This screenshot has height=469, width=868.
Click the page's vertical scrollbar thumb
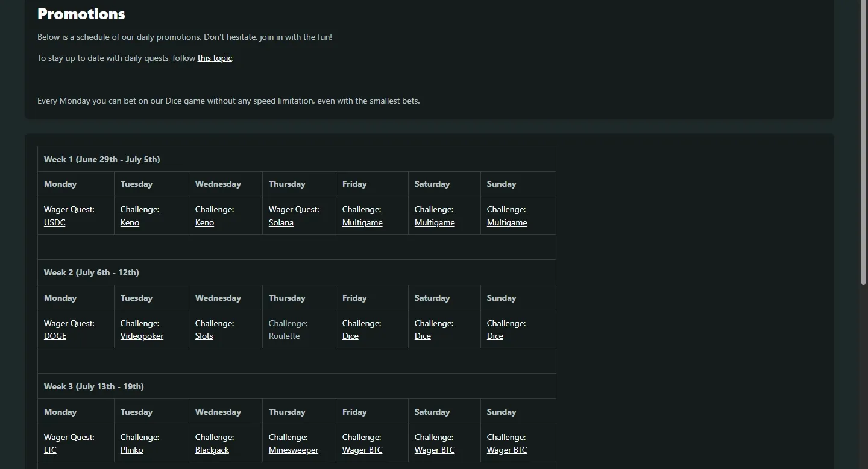pos(863,142)
